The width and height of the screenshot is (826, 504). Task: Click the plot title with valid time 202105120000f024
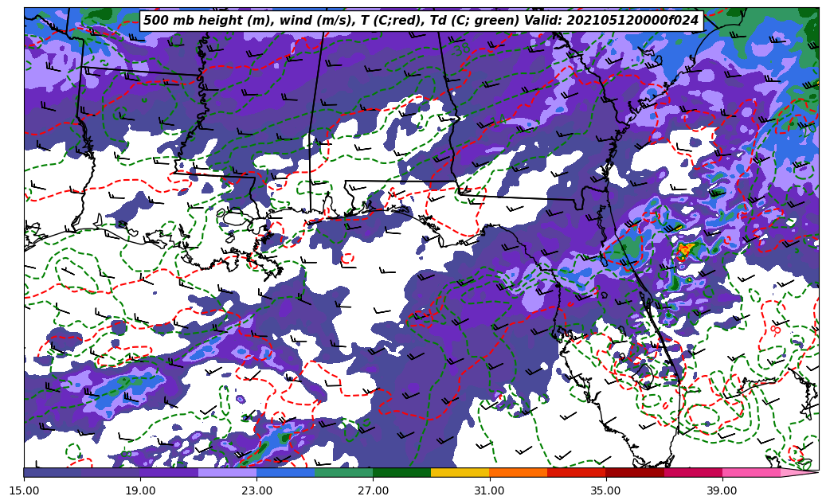click(x=421, y=21)
